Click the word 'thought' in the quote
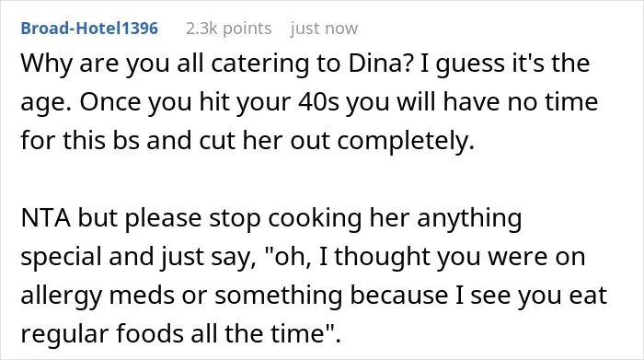This screenshot has height=360, width=644. (x=382, y=257)
